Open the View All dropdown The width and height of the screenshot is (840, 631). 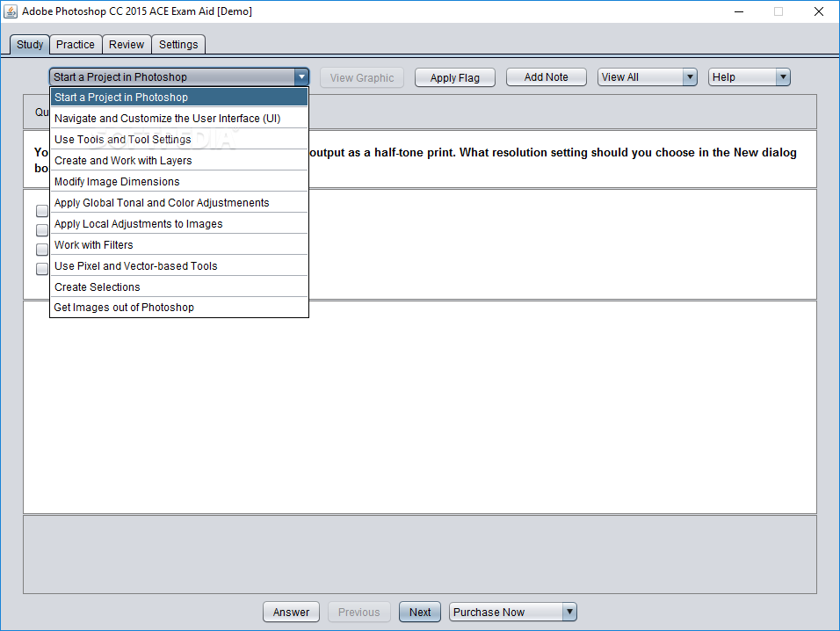click(648, 77)
